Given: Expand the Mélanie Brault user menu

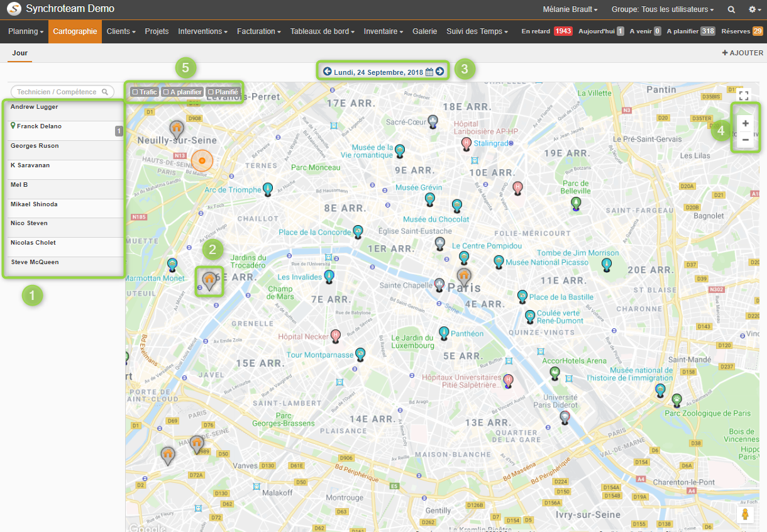Looking at the screenshot, I should pos(570,9).
